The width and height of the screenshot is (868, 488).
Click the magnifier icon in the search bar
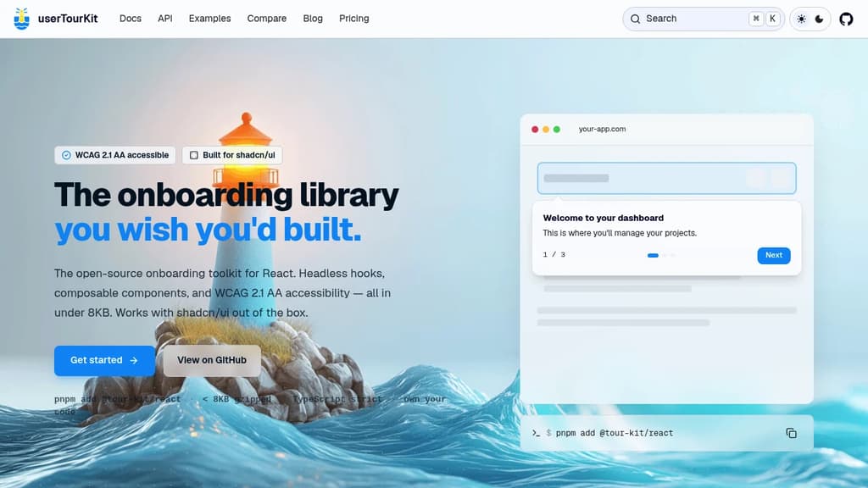(636, 18)
